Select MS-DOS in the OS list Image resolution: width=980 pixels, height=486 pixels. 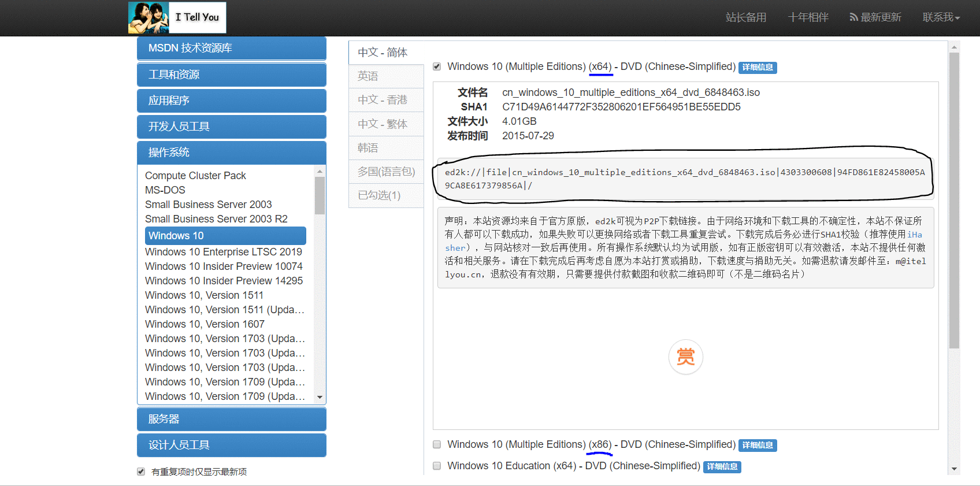pos(165,190)
